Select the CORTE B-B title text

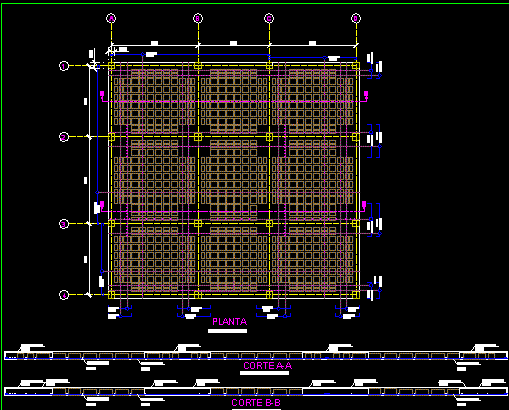256,403
